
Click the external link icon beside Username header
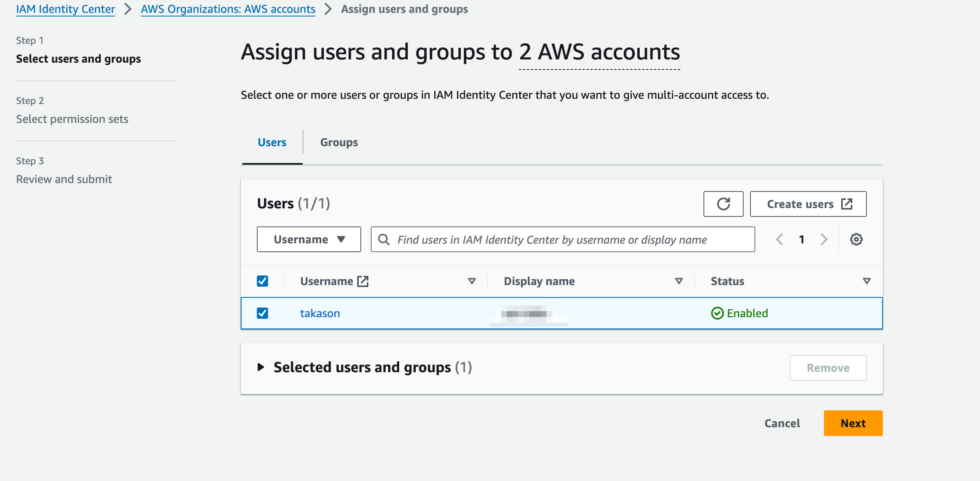coord(363,281)
